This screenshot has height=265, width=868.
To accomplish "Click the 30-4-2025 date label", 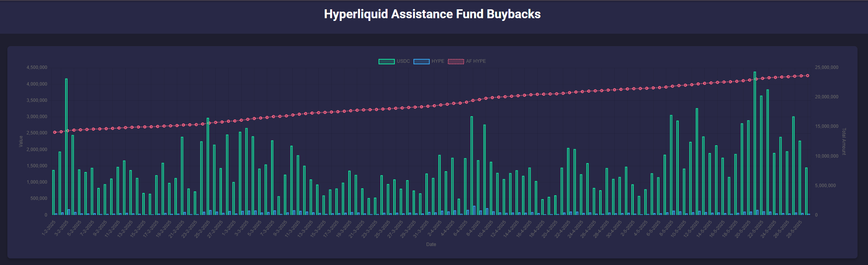I will pyautogui.click(x=614, y=229).
